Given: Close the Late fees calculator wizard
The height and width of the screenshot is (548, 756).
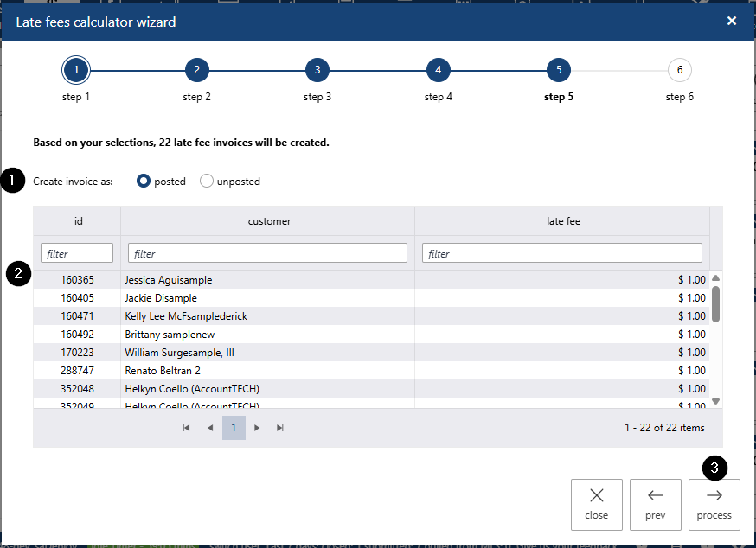Looking at the screenshot, I should coord(731,21).
